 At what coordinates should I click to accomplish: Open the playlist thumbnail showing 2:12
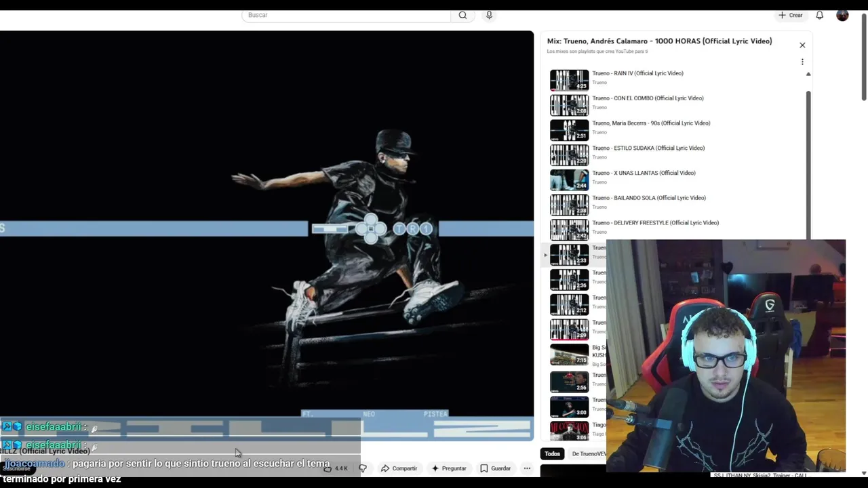[569, 305]
